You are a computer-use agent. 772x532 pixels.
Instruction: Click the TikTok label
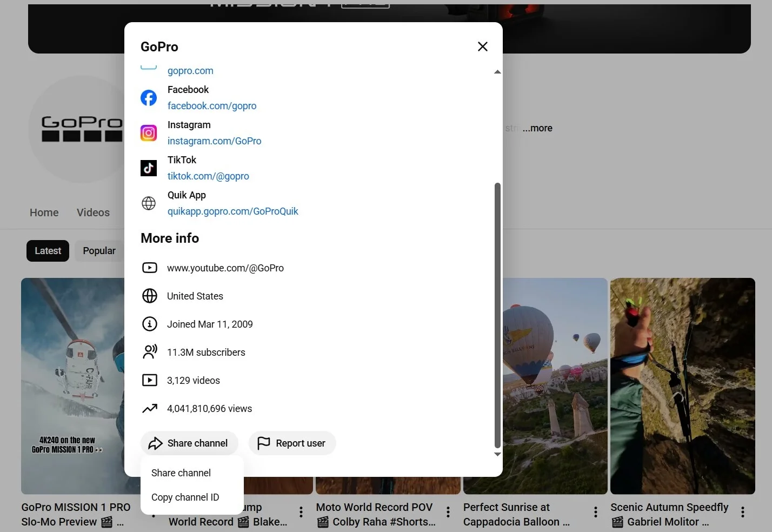[182, 160]
